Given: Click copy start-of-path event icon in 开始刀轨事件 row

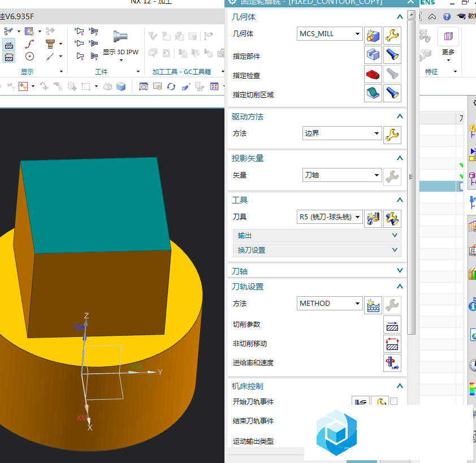Looking at the screenshot, I should 361,401.
